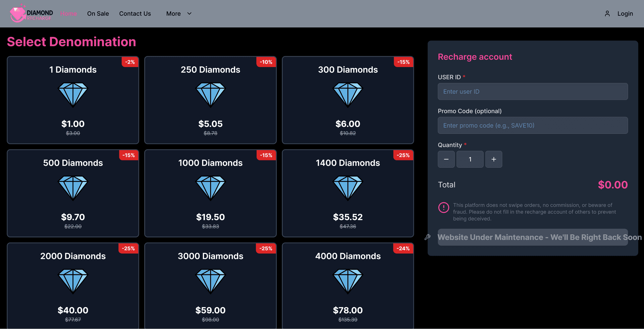Click the warning exclamation icon near fraud notice
Viewport: 644px width, 329px height.
pyautogui.click(x=443, y=208)
